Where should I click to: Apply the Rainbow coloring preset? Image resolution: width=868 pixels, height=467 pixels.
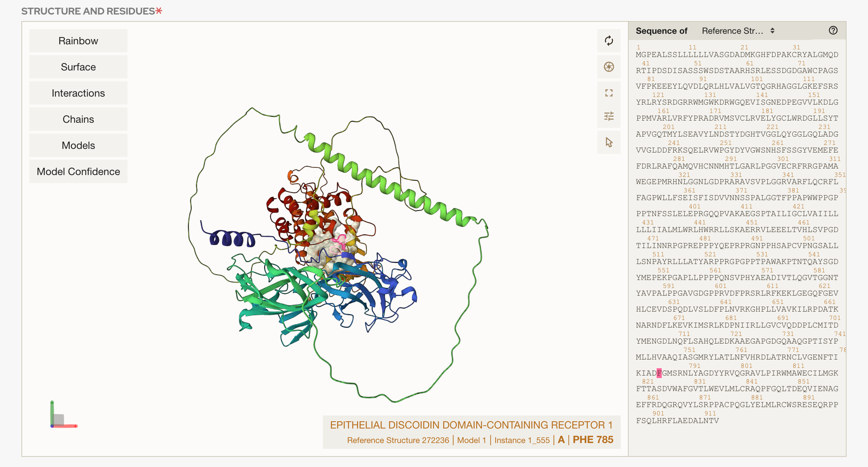click(x=78, y=41)
